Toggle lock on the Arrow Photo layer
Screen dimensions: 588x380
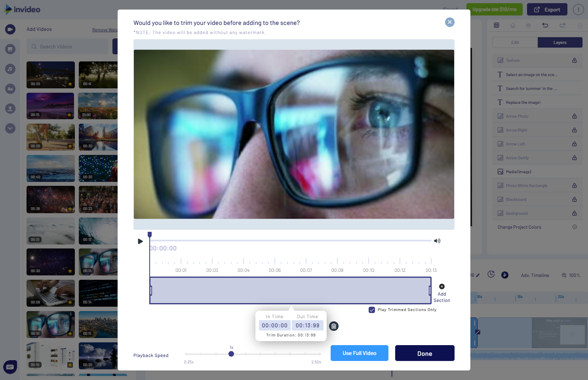[x=575, y=116]
